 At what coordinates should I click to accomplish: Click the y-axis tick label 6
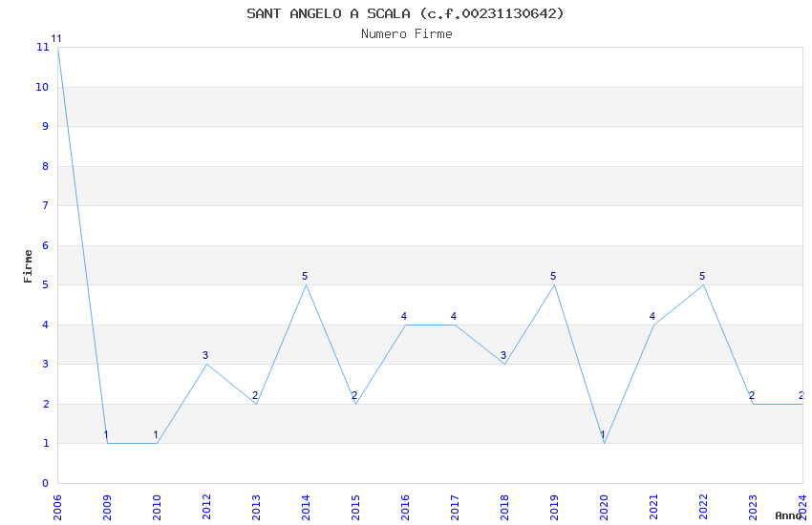46,245
